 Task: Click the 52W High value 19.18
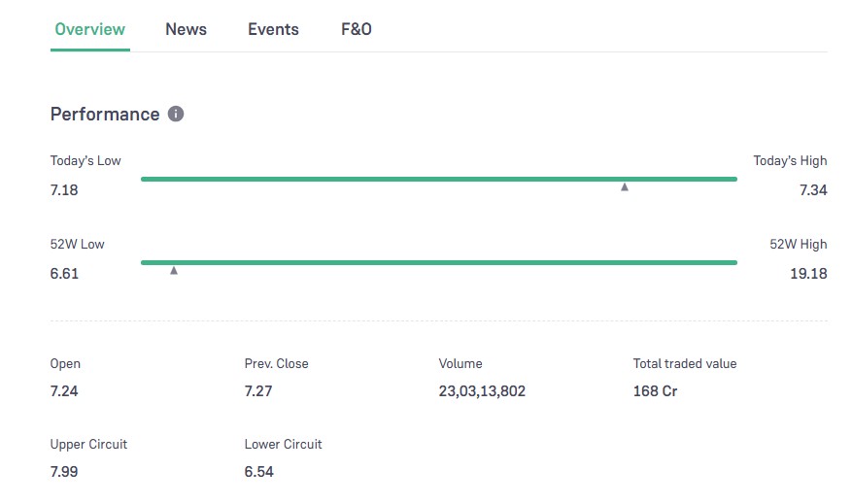808,274
